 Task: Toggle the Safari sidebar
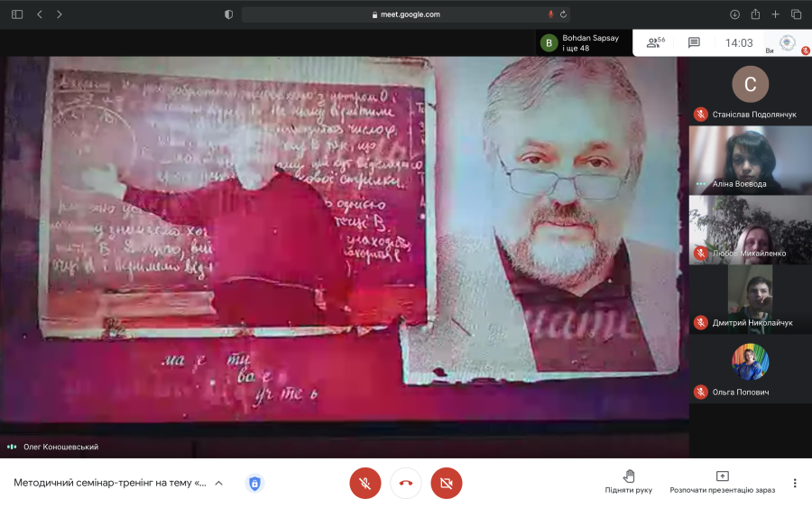tap(17, 14)
